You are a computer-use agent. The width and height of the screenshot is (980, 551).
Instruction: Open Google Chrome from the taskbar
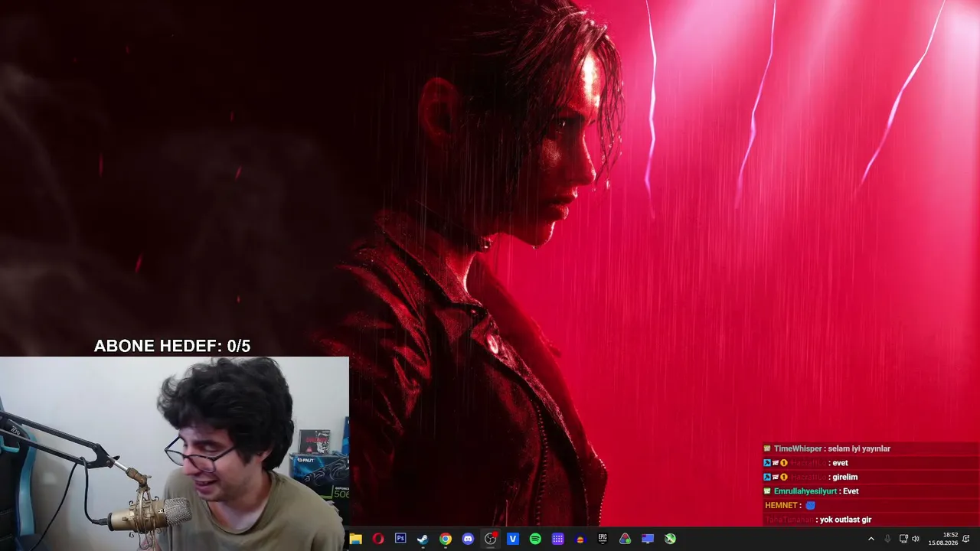446,539
